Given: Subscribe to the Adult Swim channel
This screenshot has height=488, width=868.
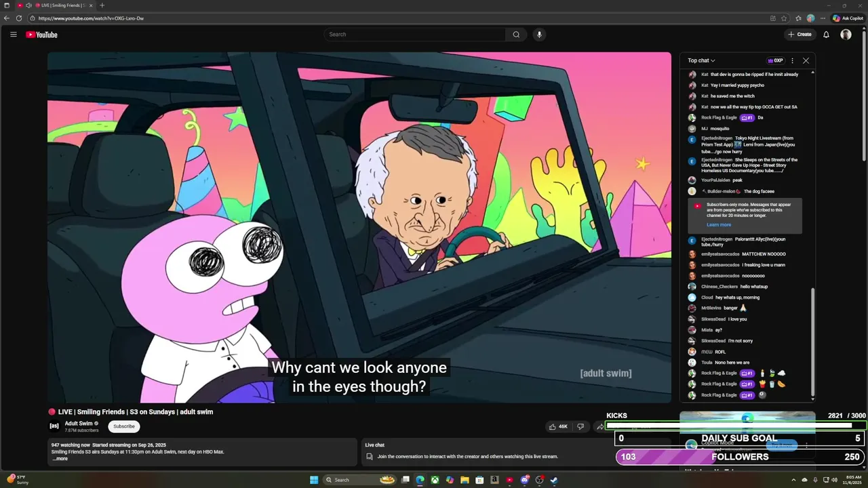Looking at the screenshot, I should pos(124,426).
